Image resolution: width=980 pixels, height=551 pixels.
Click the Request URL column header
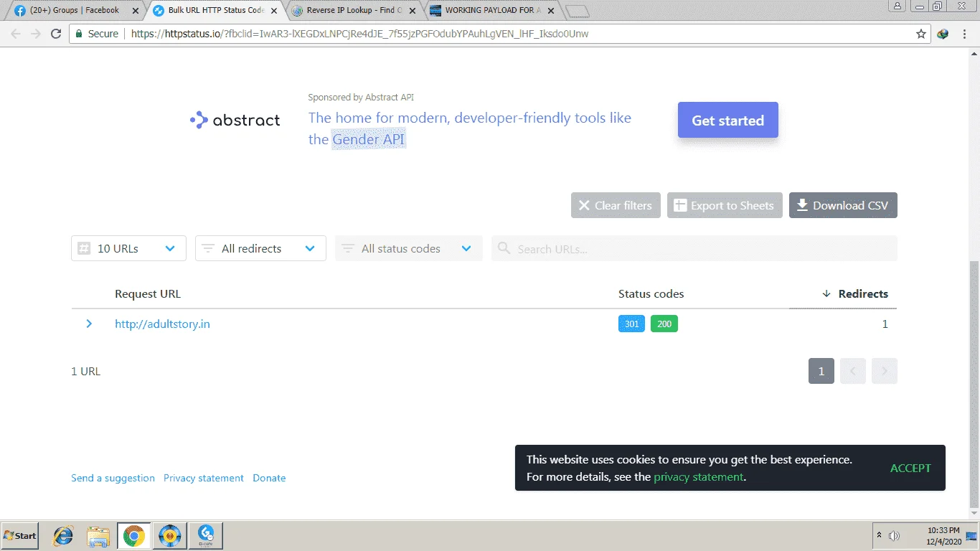click(148, 293)
